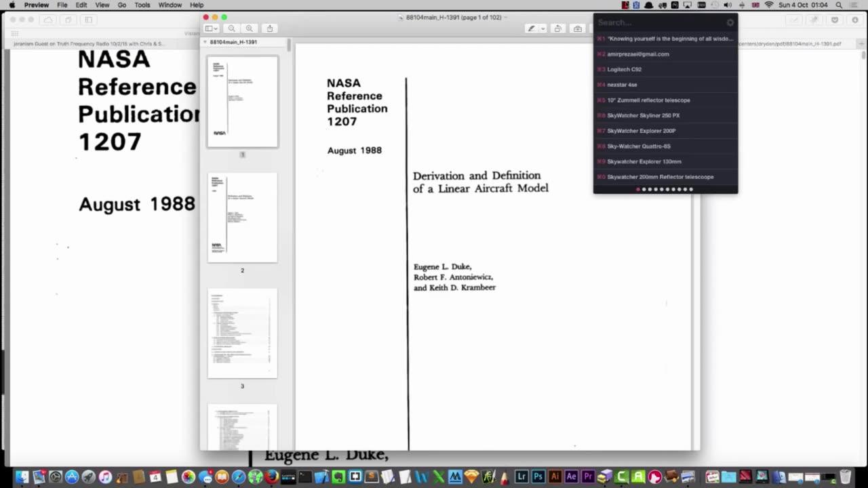Viewport: 868px width, 488px height.
Task: Open Firefox from the Dock
Action: [x=271, y=476]
